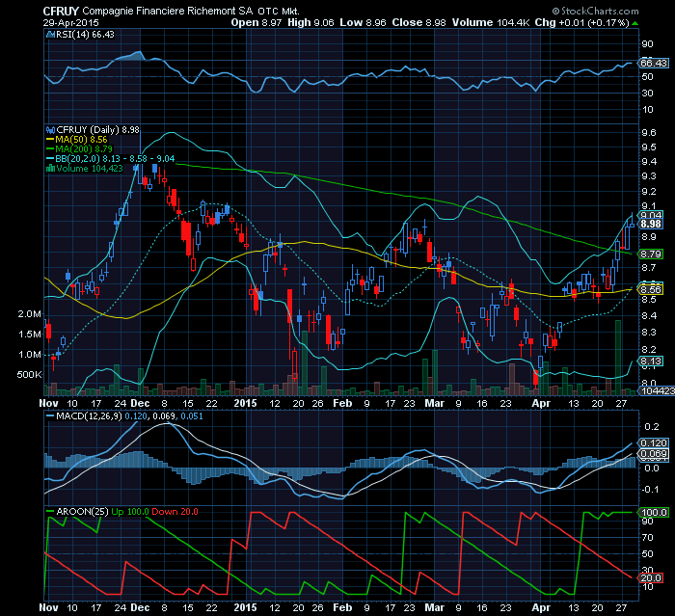Click the Aroon Down 20.0 legend text
Image resolution: width=675 pixels, height=616 pixels.
pos(175,512)
